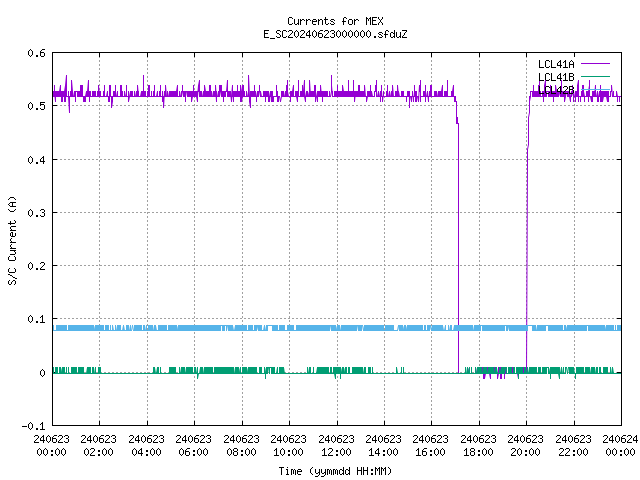The height and width of the screenshot is (480, 640).
Task: Click the 0.2 y-axis tick value
Action: (37, 266)
